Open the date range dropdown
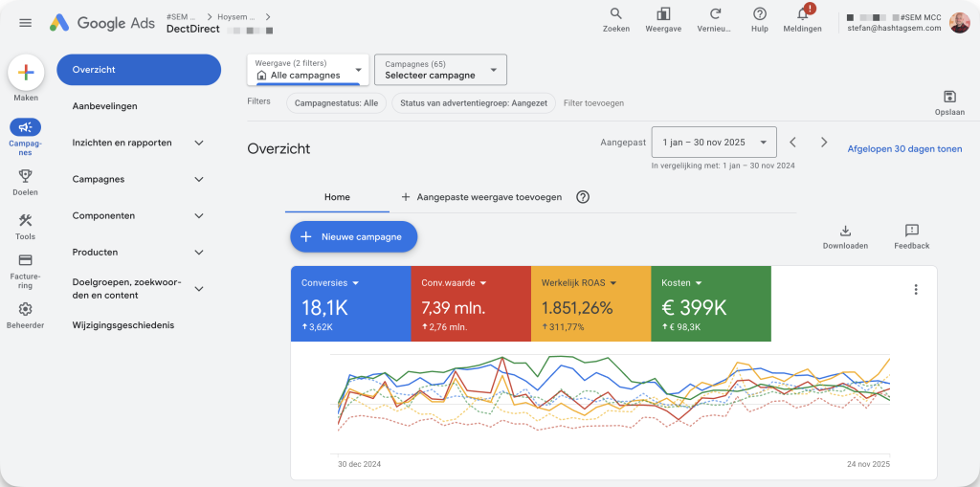The width and height of the screenshot is (980, 487). pyautogui.click(x=714, y=143)
